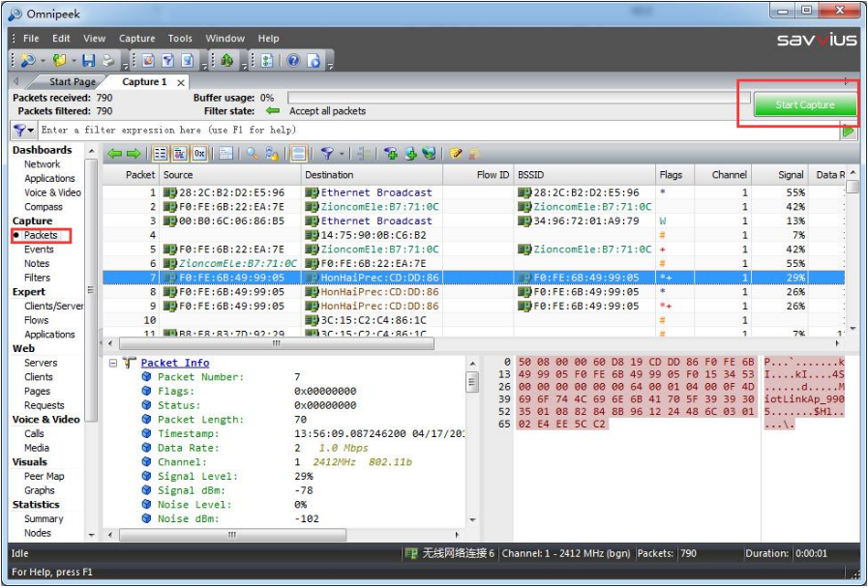Open the Window menu

[x=224, y=38]
